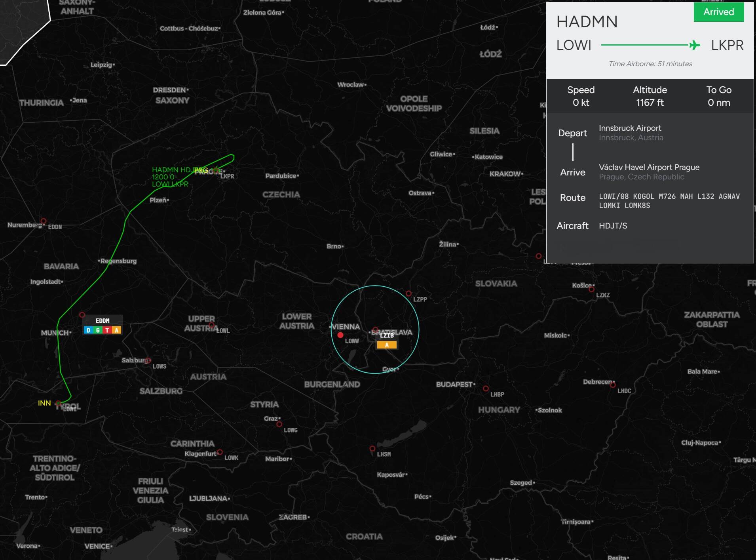Screen dimensions: 756x560
Task: Click the Speed 0 kt value
Action: point(581,103)
